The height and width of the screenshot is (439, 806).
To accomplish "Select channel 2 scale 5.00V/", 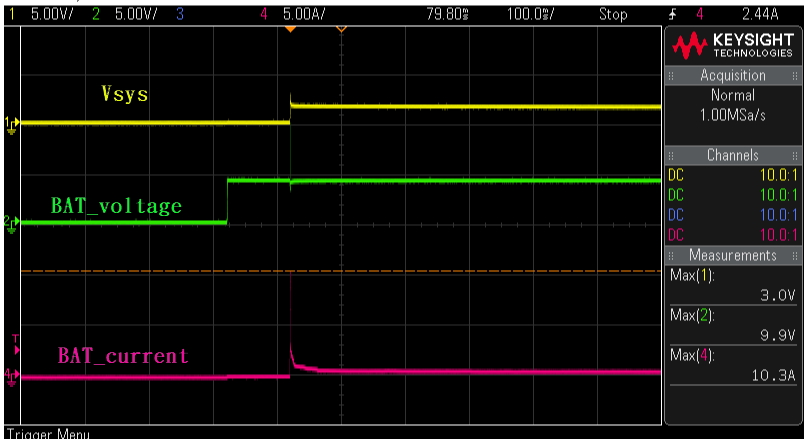I will click(136, 14).
